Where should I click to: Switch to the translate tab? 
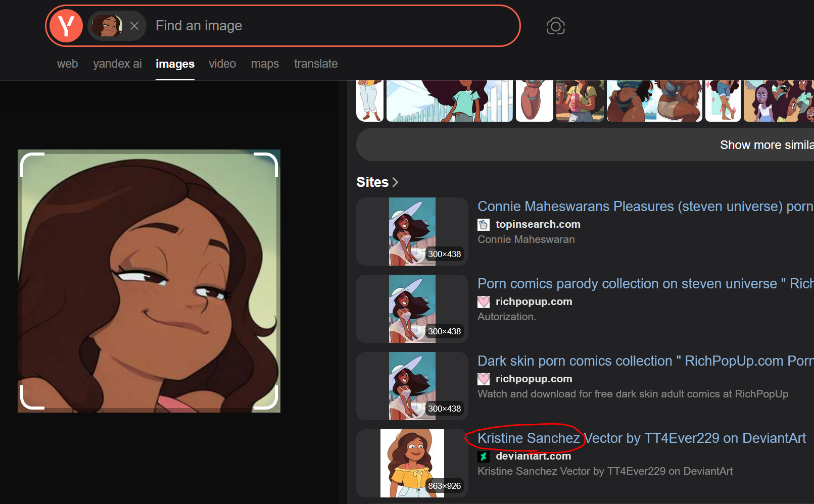(x=316, y=64)
